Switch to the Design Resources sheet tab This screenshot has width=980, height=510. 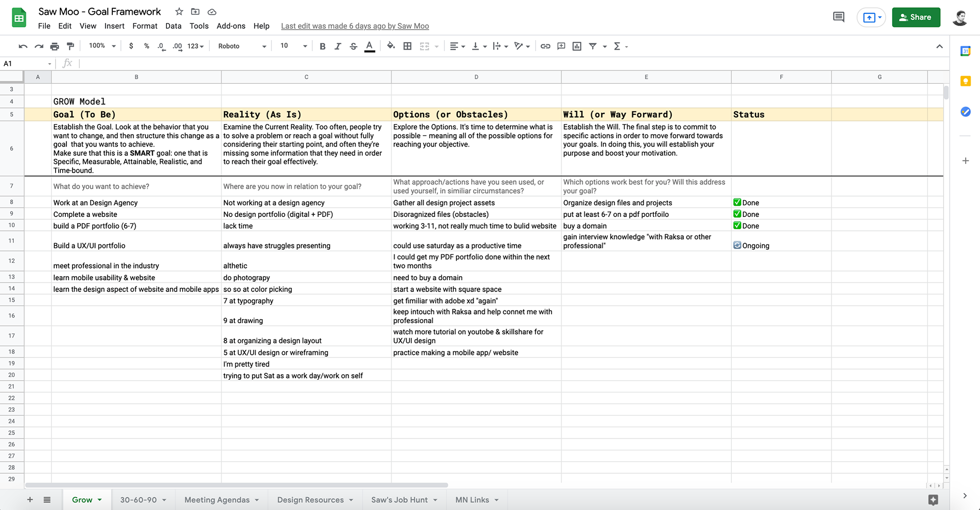[x=315, y=500]
